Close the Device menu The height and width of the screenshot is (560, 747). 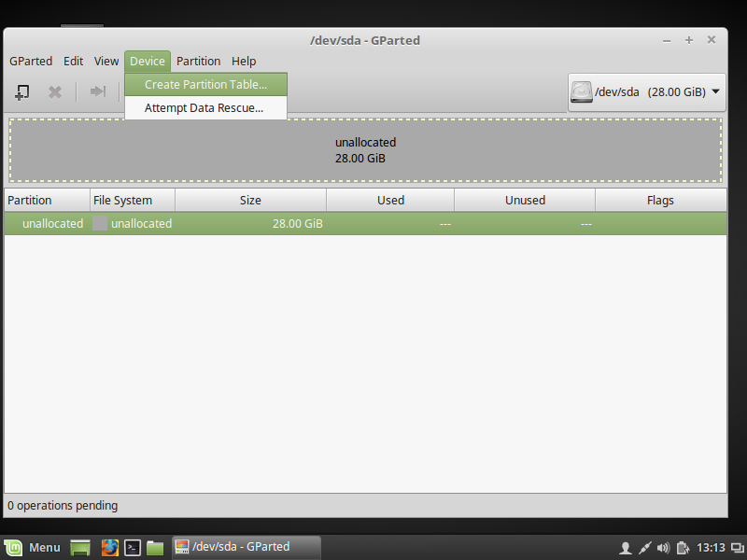(148, 62)
